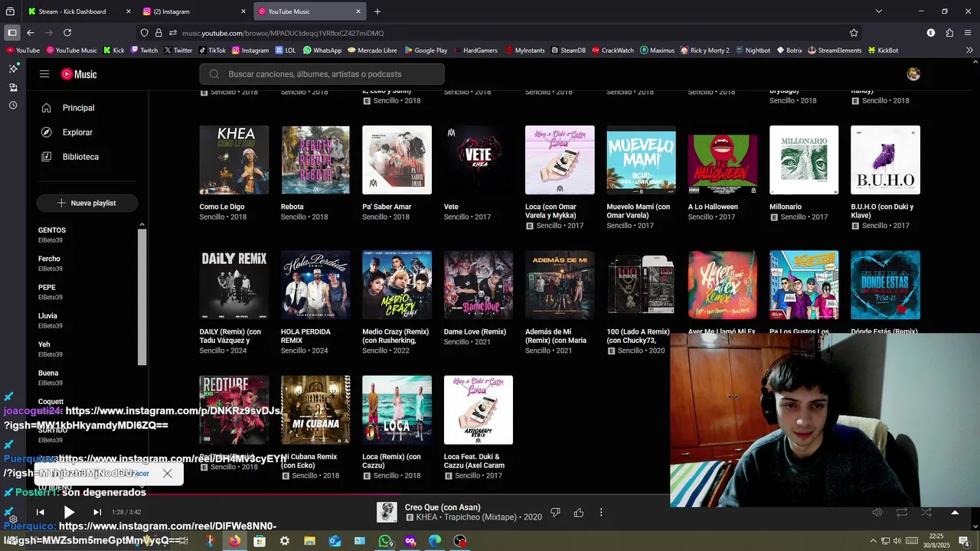The image size is (980, 551).
Task: Adjust volume with the speaker icon
Action: (877, 512)
